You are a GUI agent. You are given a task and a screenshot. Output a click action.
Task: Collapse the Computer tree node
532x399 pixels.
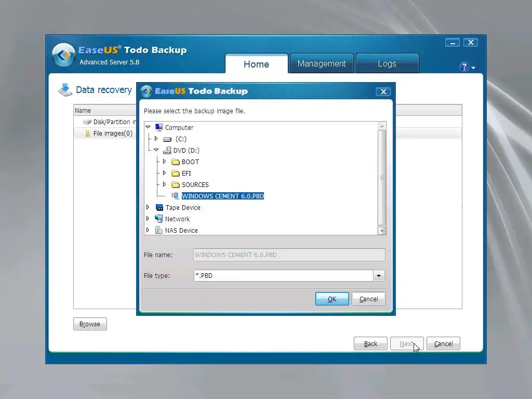pyautogui.click(x=148, y=127)
